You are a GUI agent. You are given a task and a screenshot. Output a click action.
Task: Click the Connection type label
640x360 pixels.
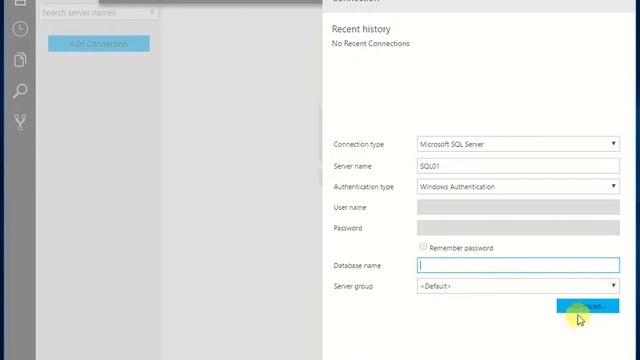(x=358, y=144)
